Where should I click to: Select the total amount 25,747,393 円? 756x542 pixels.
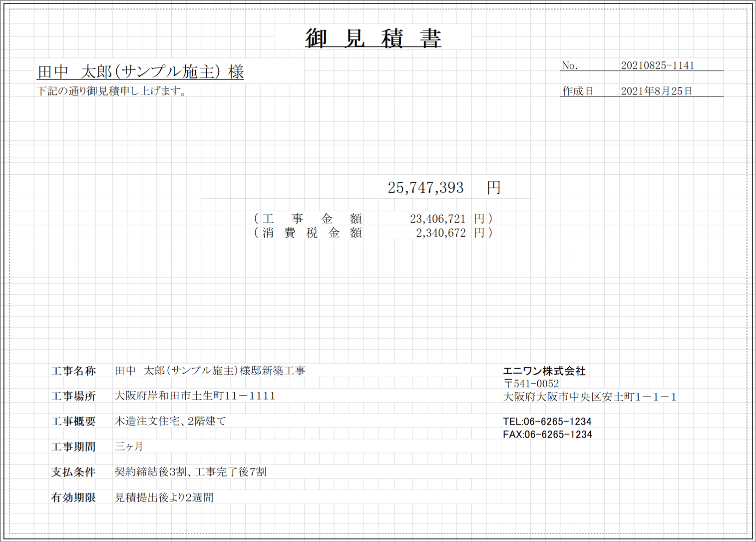pos(427,188)
